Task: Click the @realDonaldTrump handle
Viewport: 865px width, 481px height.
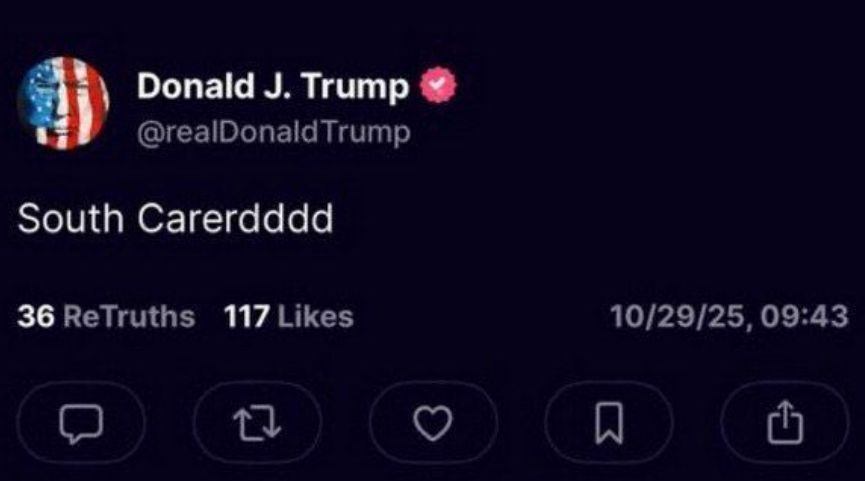Action: coord(274,133)
